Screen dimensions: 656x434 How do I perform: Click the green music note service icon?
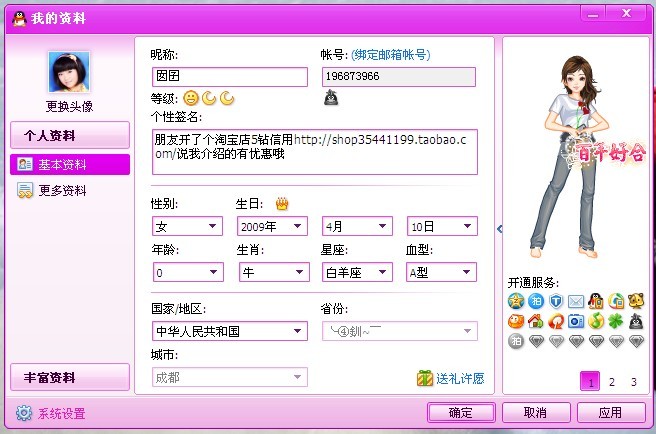tap(596, 321)
